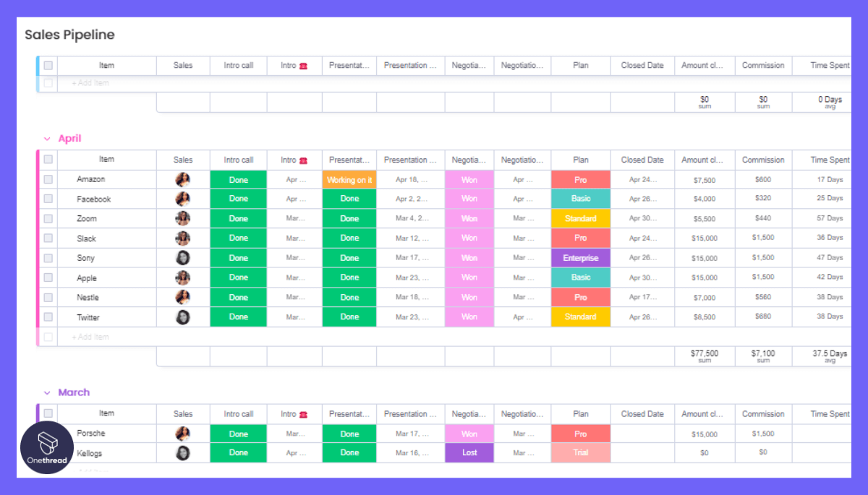Click the Plan column header
The width and height of the screenshot is (868, 495).
(580, 160)
